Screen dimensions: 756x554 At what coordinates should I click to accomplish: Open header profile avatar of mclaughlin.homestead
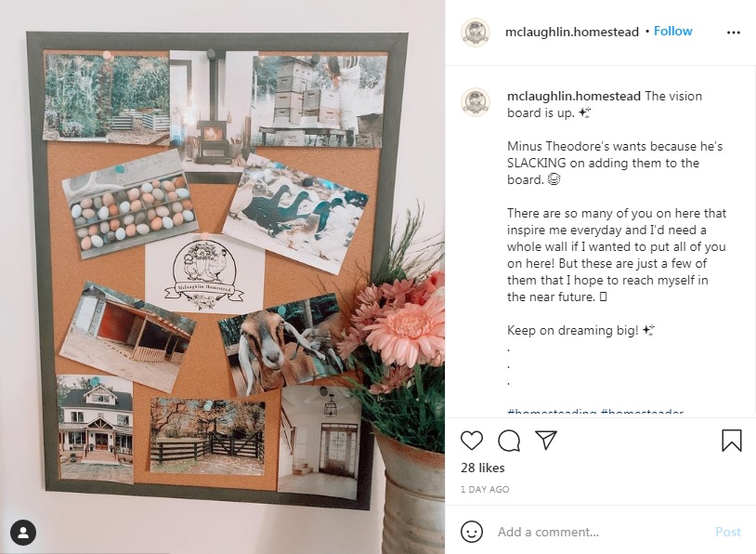[x=476, y=33]
